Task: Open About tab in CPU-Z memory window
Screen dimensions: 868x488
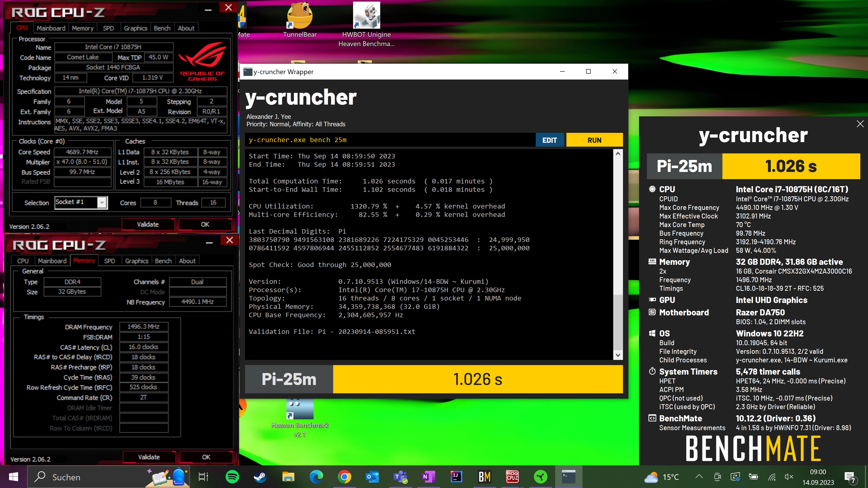Action: pos(187,261)
